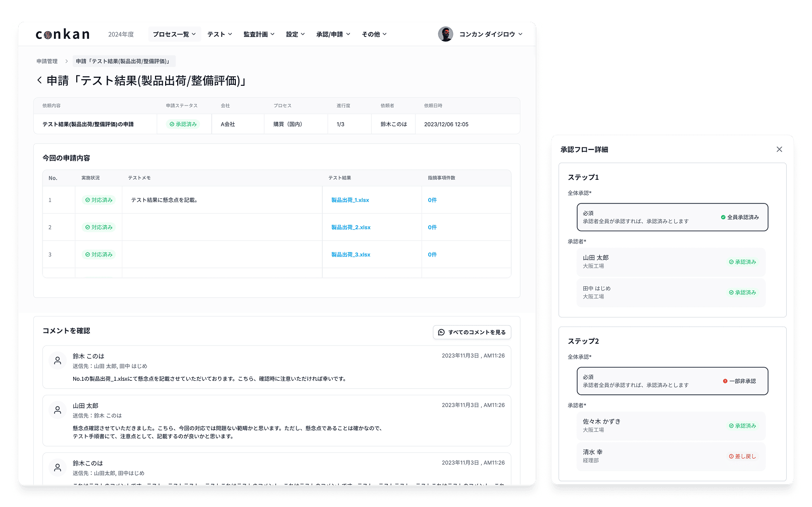The image size is (812, 507).
Task: Open the 製品出荷_3.xlsx file link
Action: [350, 255]
